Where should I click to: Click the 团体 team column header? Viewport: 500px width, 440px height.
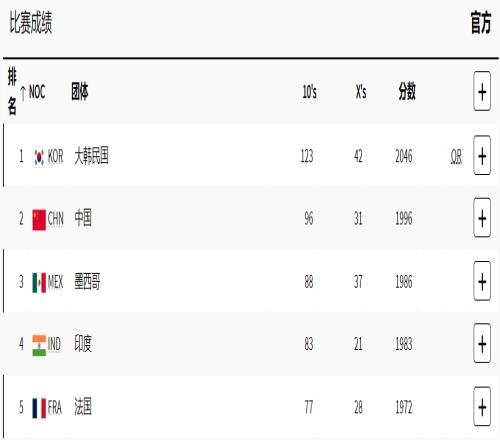80,91
